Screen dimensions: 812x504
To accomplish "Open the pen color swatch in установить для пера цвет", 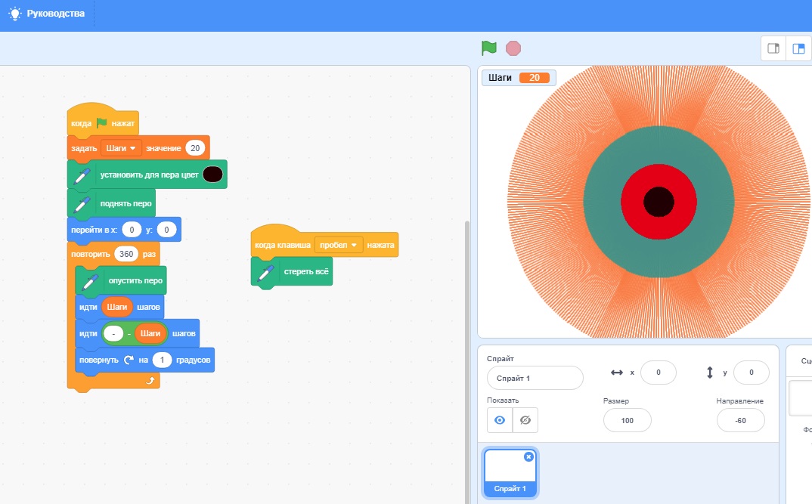I will click(213, 175).
